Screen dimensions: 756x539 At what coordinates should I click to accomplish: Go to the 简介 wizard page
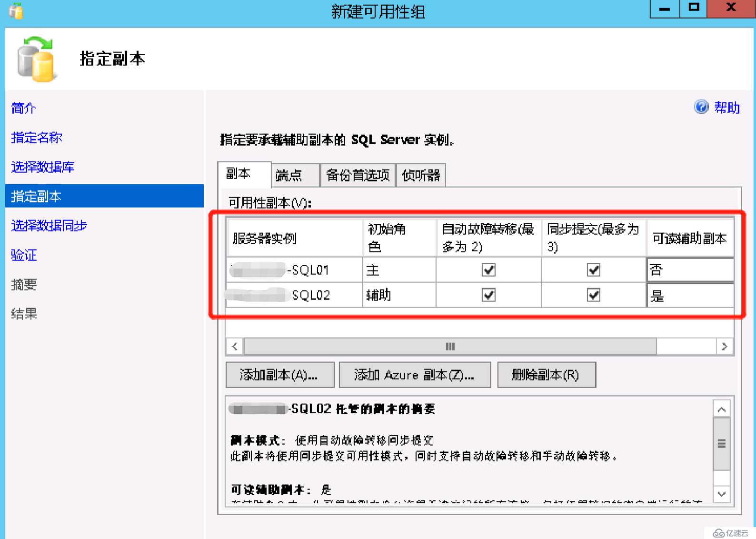[x=24, y=108]
